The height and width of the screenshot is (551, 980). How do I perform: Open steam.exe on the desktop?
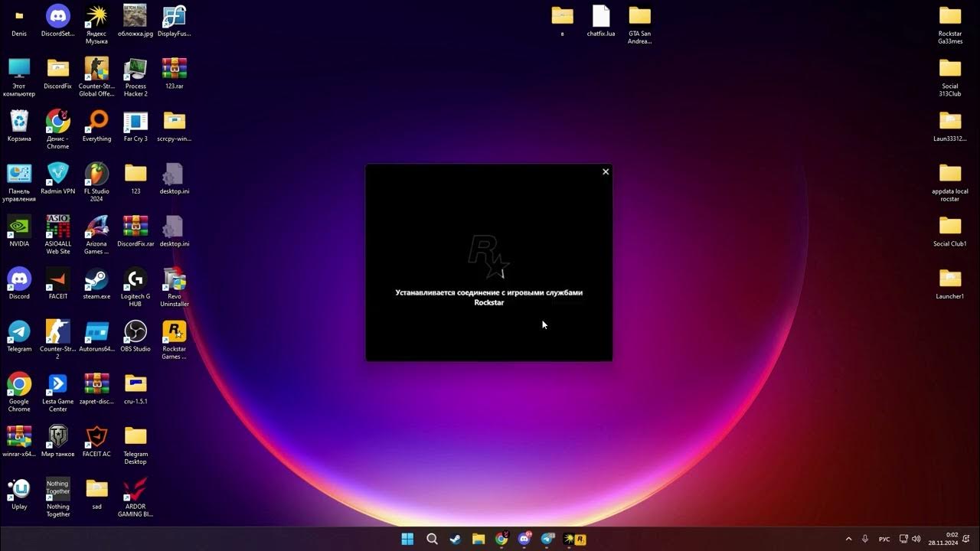(x=96, y=283)
